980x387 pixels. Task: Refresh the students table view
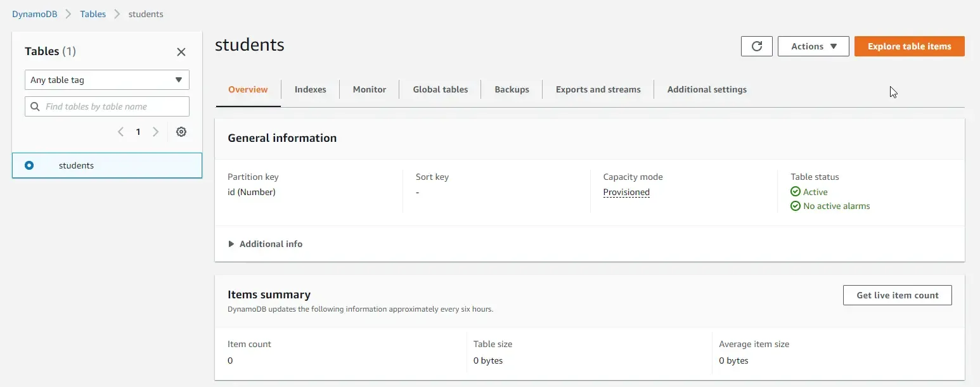(x=756, y=46)
